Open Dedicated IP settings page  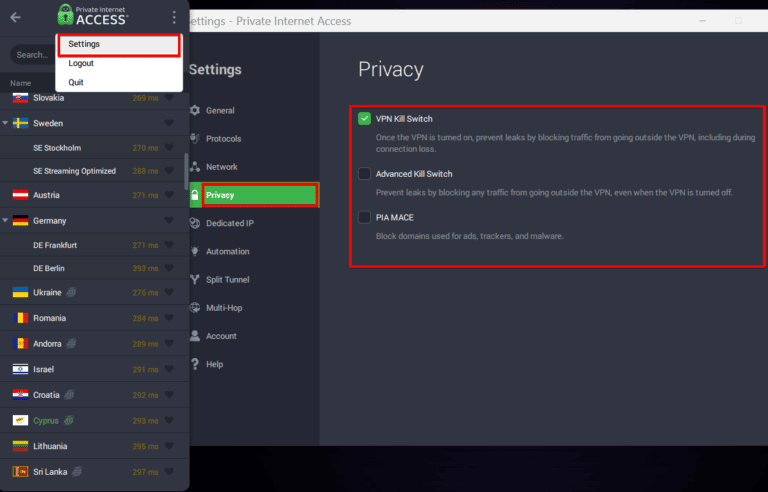coord(255,223)
